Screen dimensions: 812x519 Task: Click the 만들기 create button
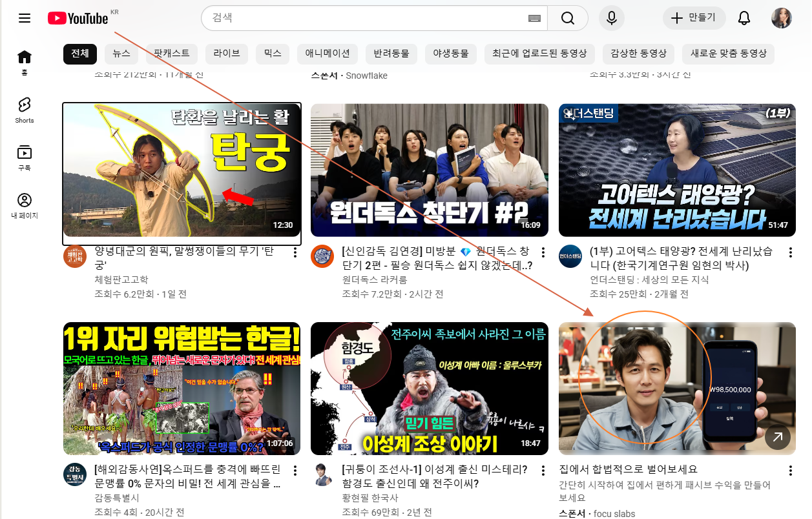pos(694,18)
